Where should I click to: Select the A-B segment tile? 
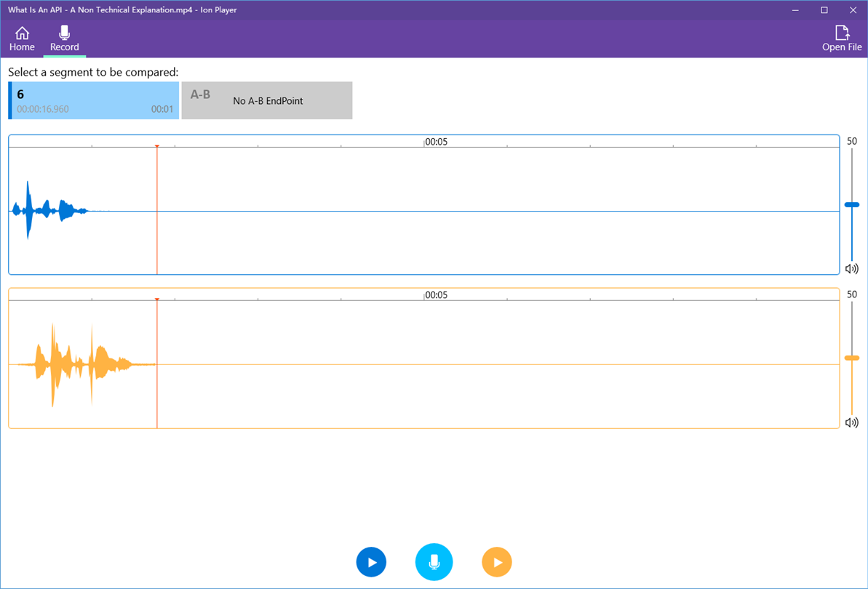(x=267, y=100)
